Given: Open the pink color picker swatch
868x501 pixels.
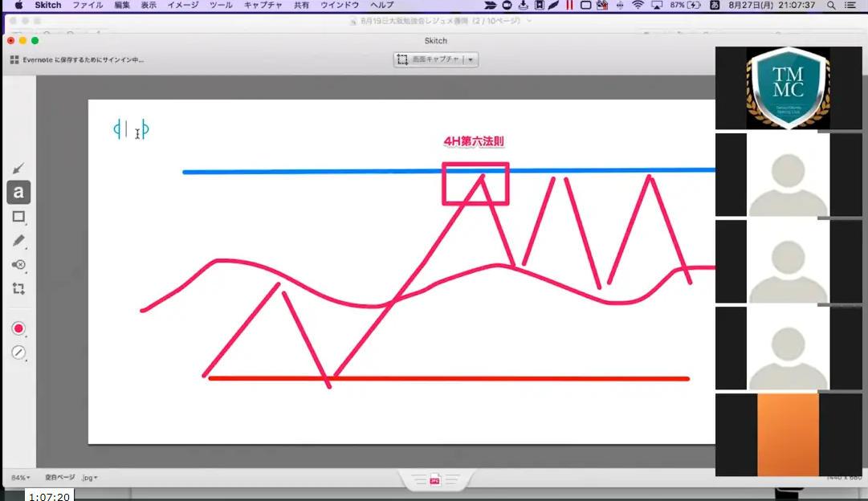Looking at the screenshot, I should coord(18,328).
